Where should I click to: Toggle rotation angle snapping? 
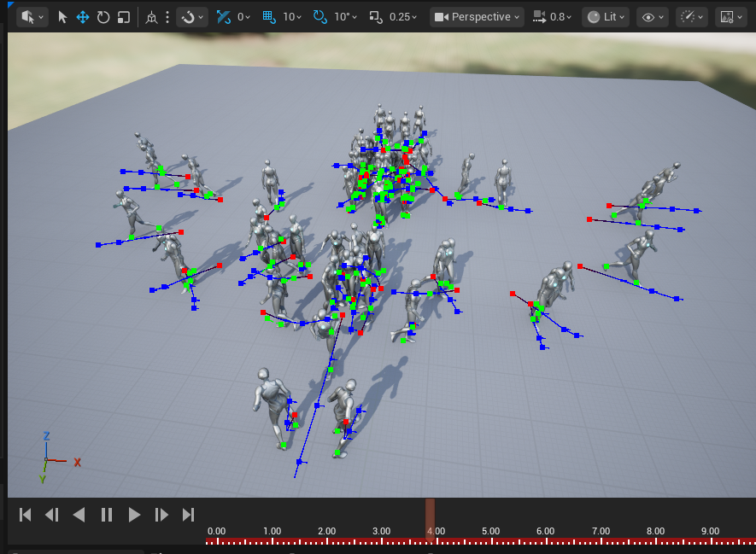pos(320,17)
